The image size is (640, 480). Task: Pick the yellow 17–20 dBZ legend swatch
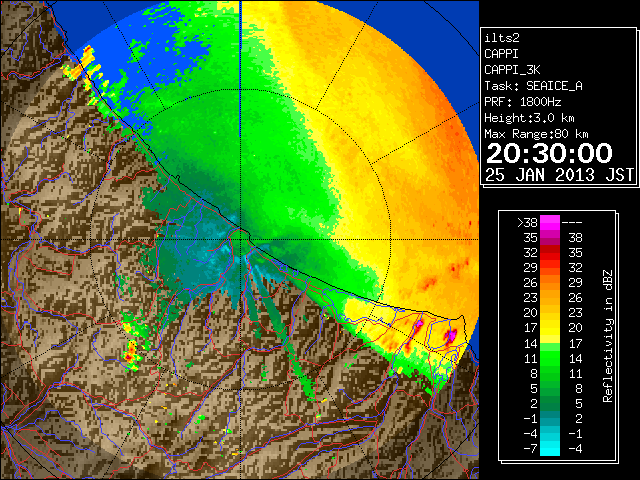coord(550,328)
